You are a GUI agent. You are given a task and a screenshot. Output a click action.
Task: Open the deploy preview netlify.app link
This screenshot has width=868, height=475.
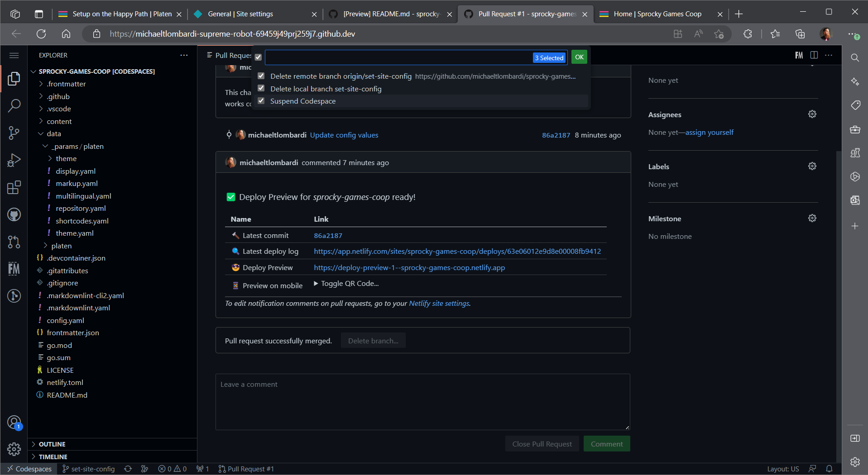tap(409, 267)
